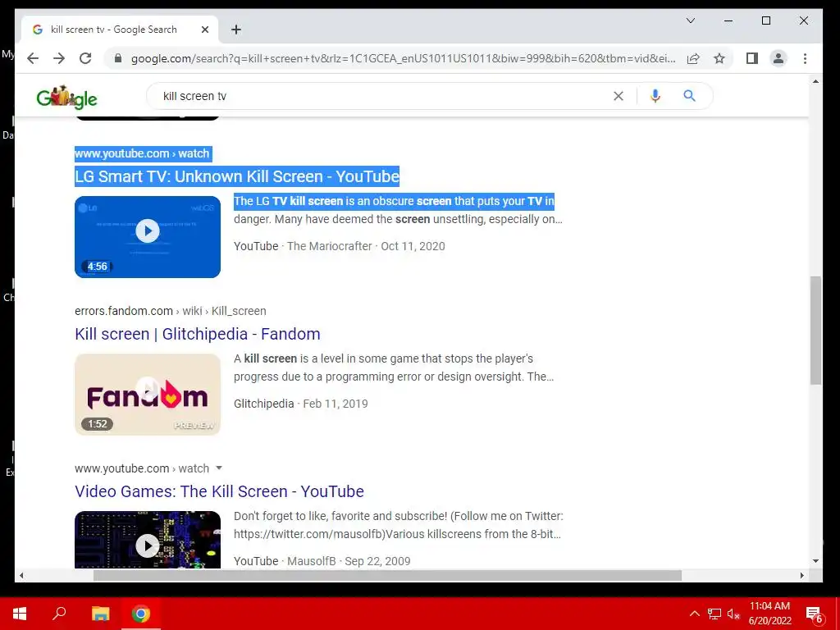Click the page's vertical scrollbar thumb
This screenshot has height=630, width=840.
coord(815,330)
